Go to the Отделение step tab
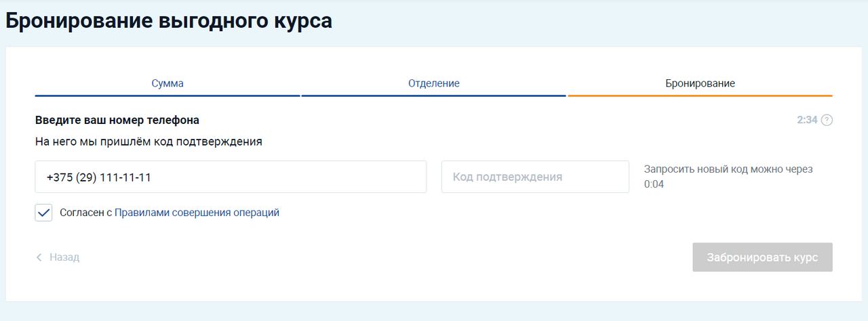 (433, 83)
